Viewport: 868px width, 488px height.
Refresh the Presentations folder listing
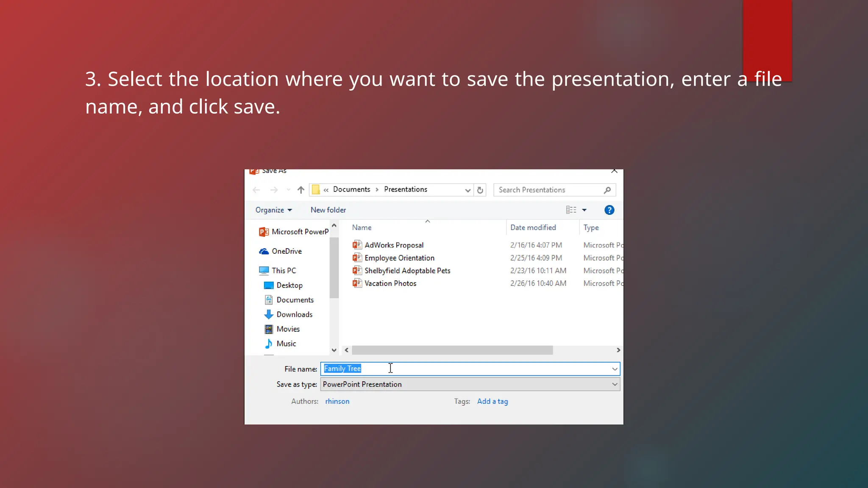pyautogui.click(x=480, y=190)
